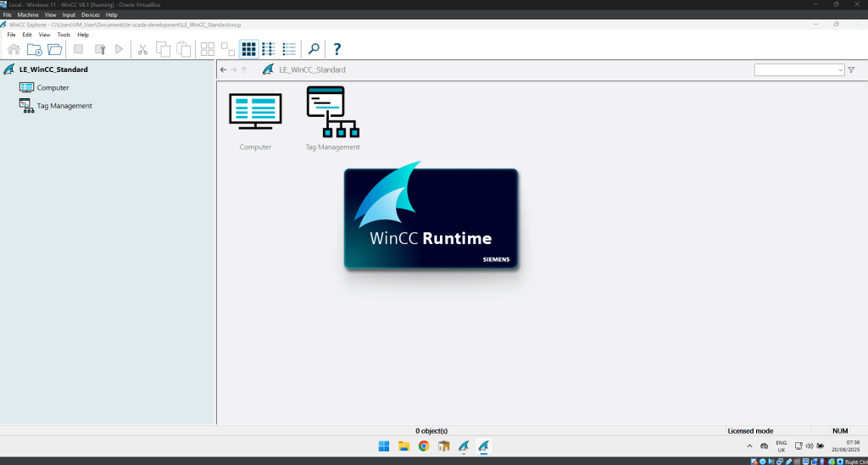The height and width of the screenshot is (465, 868).
Task: Click the Activate runtime play icon
Action: pyautogui.click(x=119, y=49)
